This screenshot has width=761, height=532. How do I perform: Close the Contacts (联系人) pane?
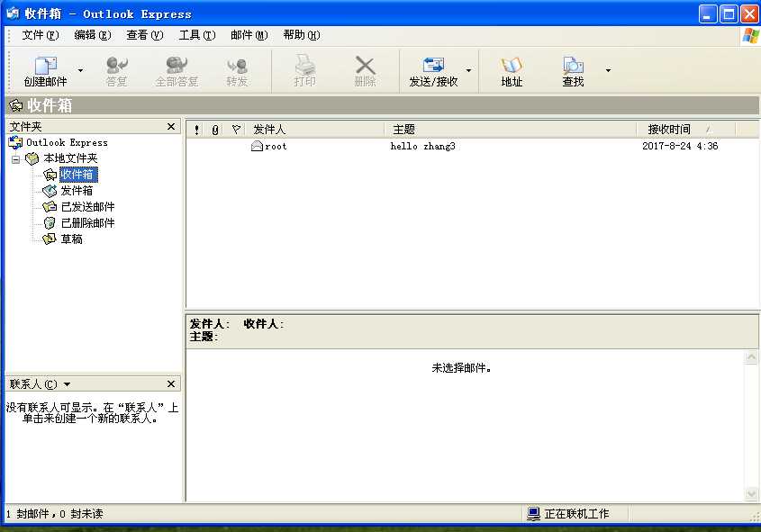(171, 384)
